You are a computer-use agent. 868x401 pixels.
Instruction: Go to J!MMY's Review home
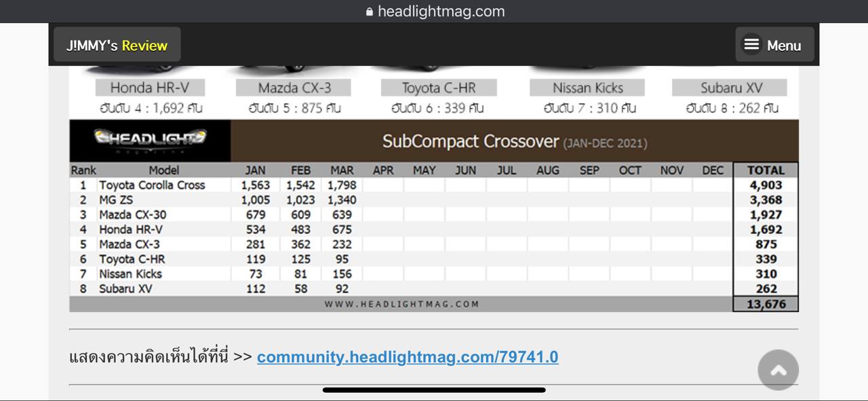[x=117, y=45]
